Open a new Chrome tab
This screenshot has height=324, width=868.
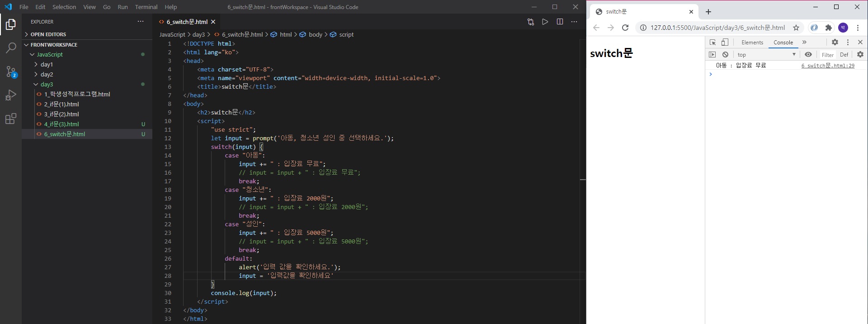(708, 12)
